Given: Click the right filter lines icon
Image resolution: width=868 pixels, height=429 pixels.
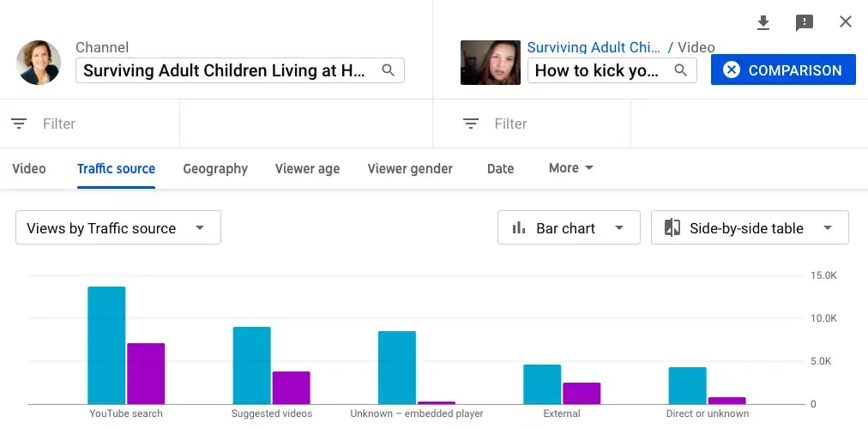Looking at the screenshot, I should click(x=471, y=124).
